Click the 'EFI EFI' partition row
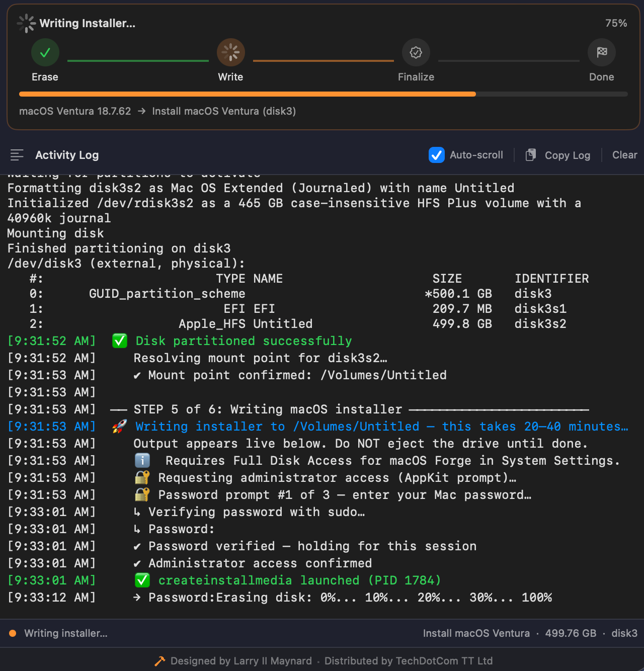The image size is (644, 671). point(298,309)
